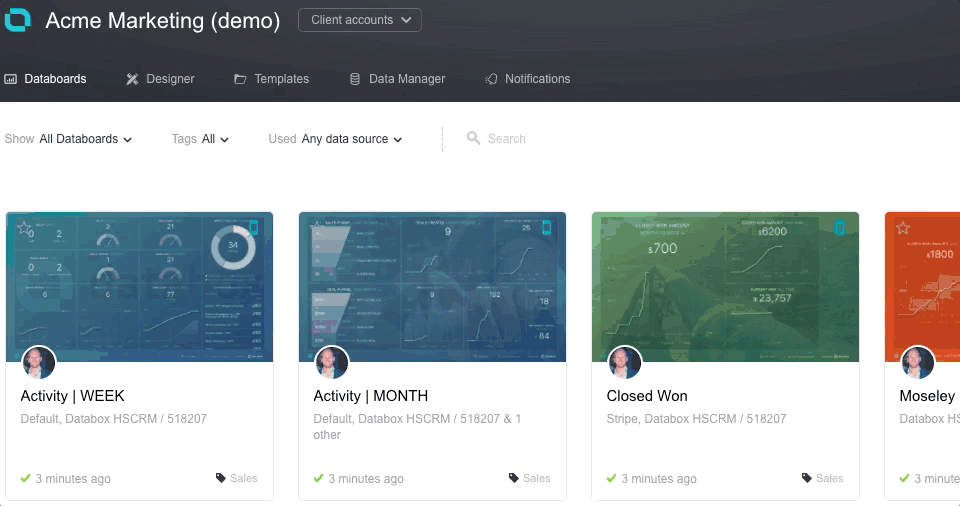The height and width of the screenshot is (506, 960).
Task: Star the Activity | WEEK databoard
Action: [25, 229]
